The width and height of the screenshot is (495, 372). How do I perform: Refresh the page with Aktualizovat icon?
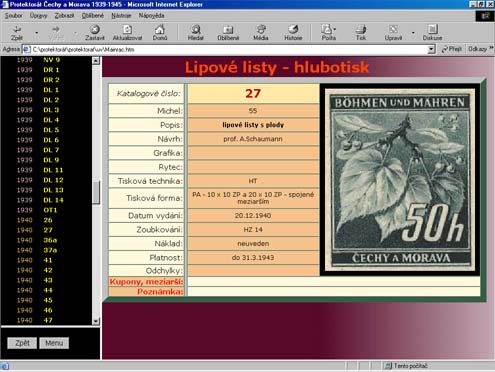127,29
